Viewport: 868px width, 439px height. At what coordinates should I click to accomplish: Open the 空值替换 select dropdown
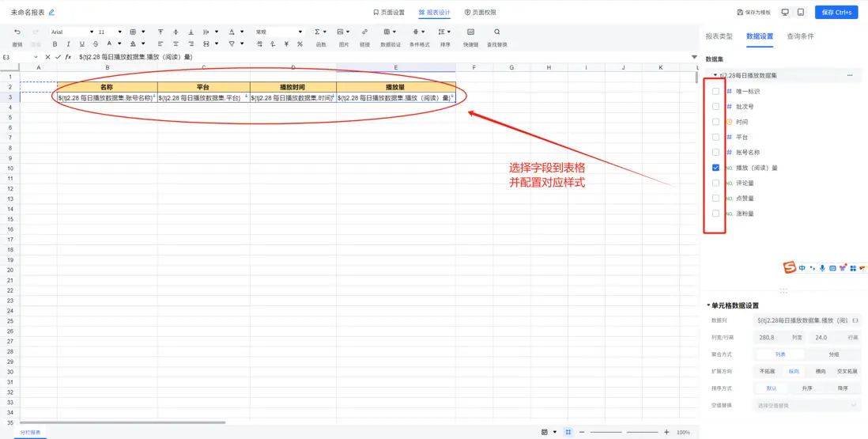(806, 405)
